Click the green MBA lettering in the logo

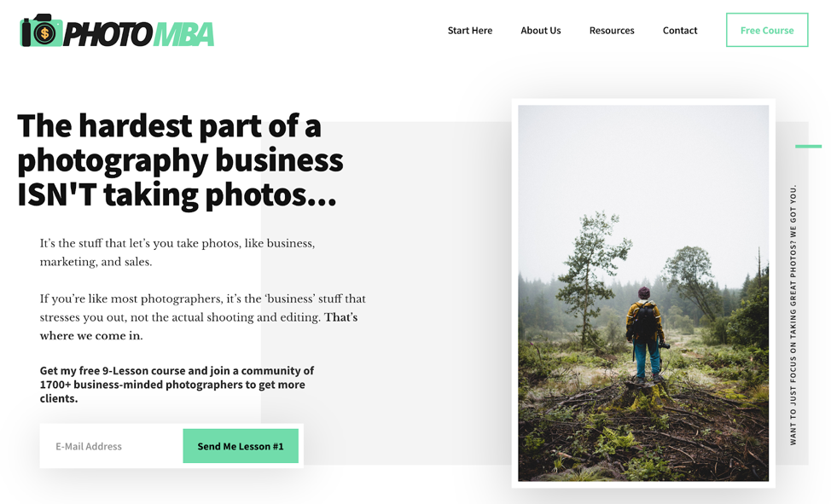tap(184, 34)
